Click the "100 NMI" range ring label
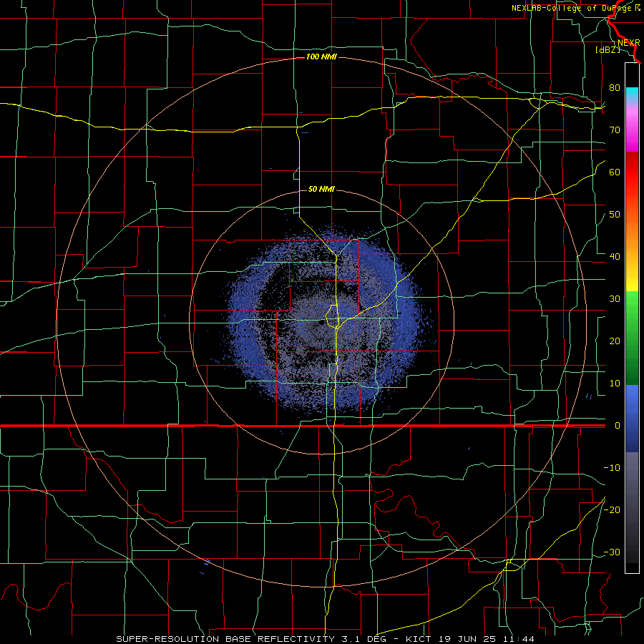Image resolution: width=644 pixels, height=644 pixels. coord(321,57)
